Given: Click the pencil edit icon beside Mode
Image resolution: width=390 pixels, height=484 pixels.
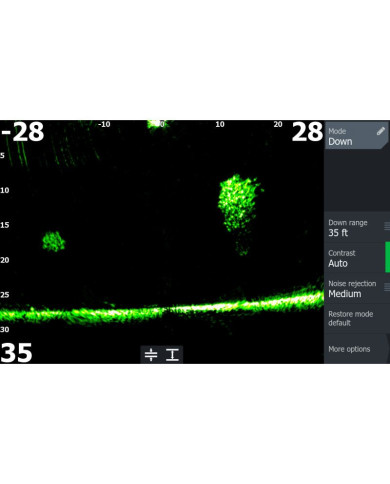Looking at the screenshot, I should [381, 131].
